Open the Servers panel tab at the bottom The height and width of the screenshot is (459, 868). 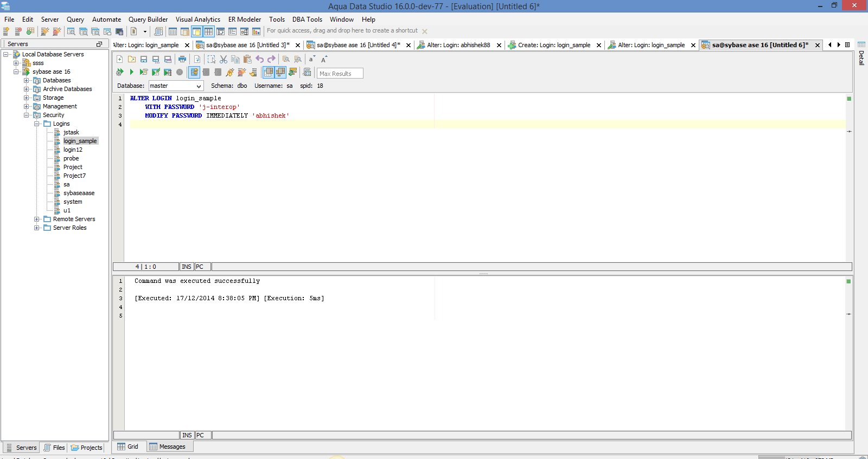[21, 448]
